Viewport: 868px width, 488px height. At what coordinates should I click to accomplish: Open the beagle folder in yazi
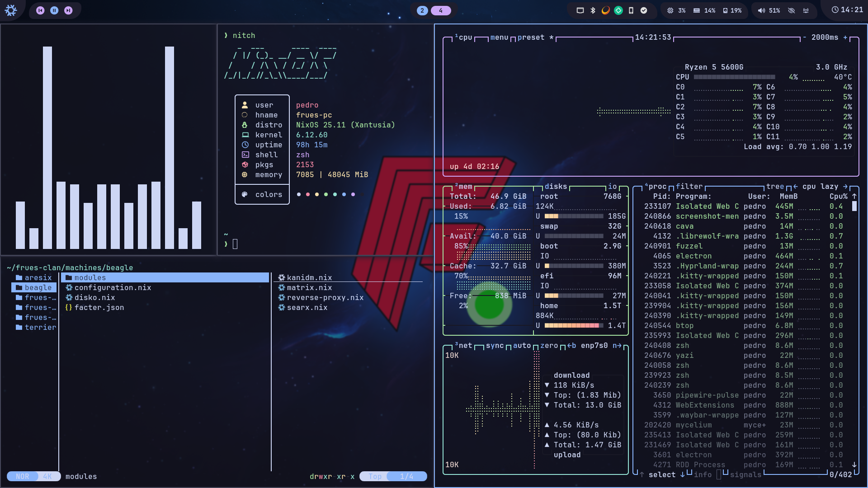[x=38, y=287]
